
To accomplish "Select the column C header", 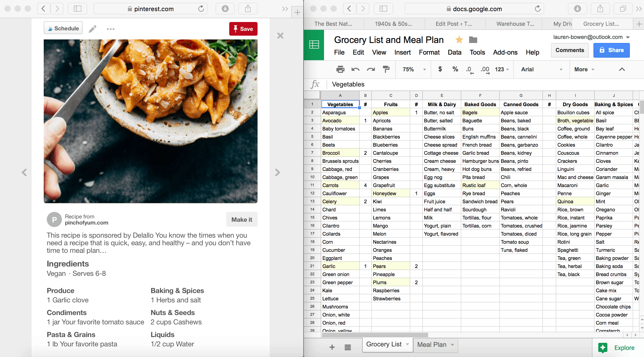I will [391, 96].
